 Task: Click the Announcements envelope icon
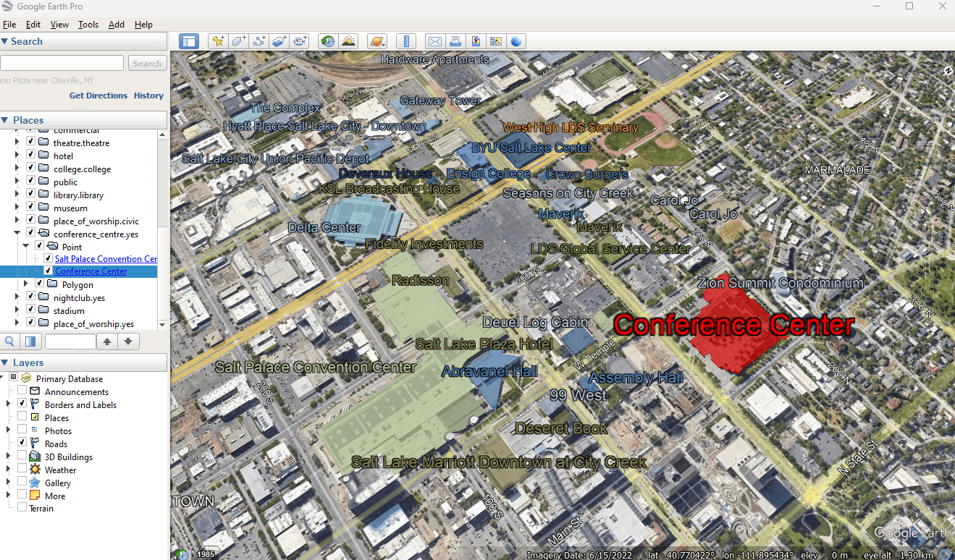[x=35, y=391]
